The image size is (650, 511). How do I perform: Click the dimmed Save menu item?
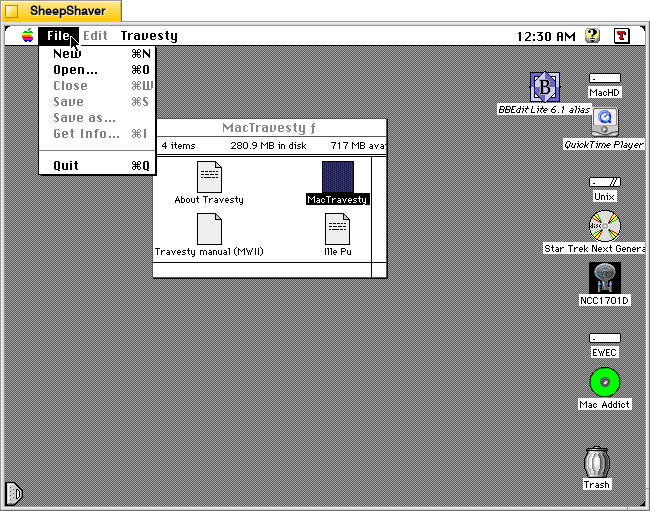(x=97, y=102)
